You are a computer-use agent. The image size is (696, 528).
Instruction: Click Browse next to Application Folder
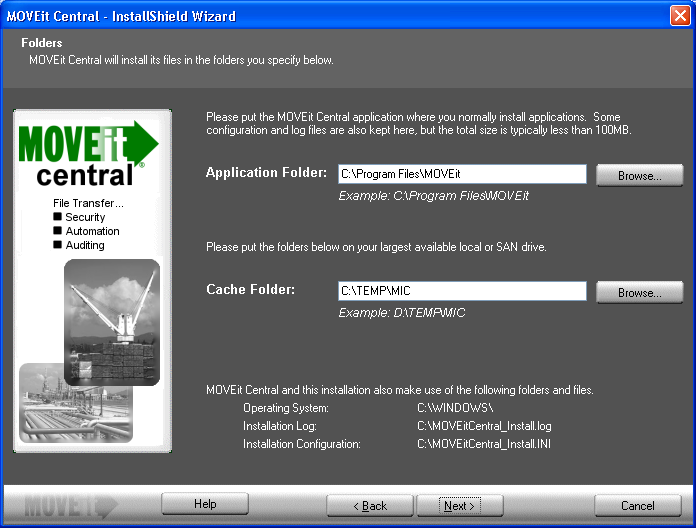tap(639, 175)
